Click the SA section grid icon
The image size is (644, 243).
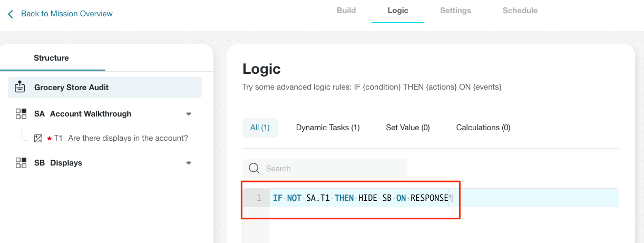point(21,114)
